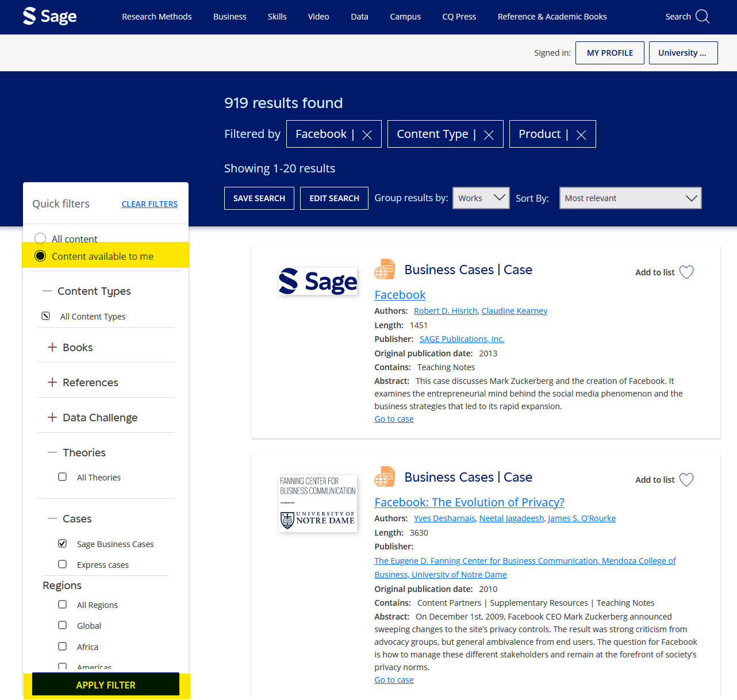Enable the Express cases checkbox
This screenshot has width=737, height=700.
click(x=62, y=564)
